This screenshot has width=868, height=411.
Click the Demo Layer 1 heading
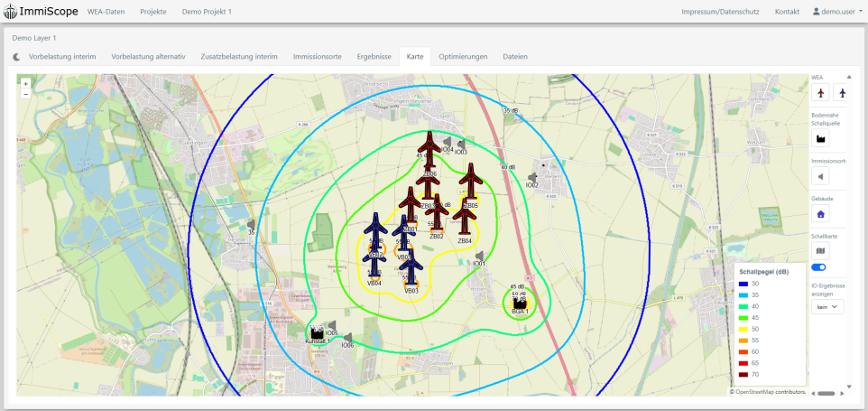click(34, 38)
